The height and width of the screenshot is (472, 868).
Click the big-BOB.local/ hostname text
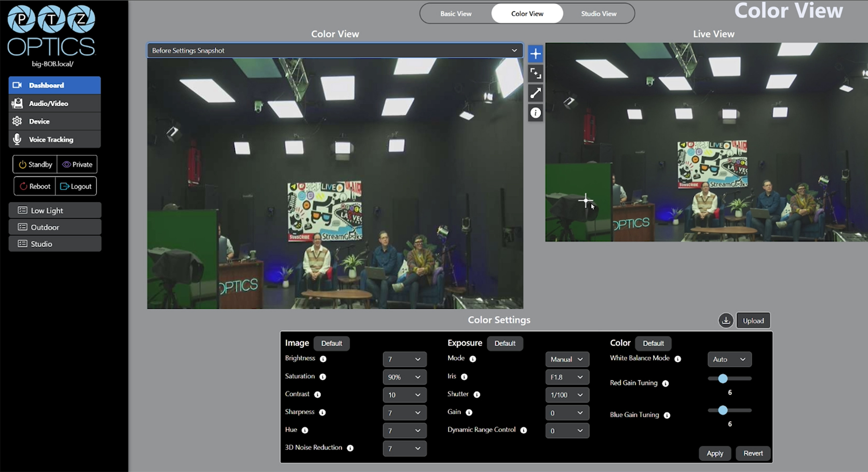53,64
